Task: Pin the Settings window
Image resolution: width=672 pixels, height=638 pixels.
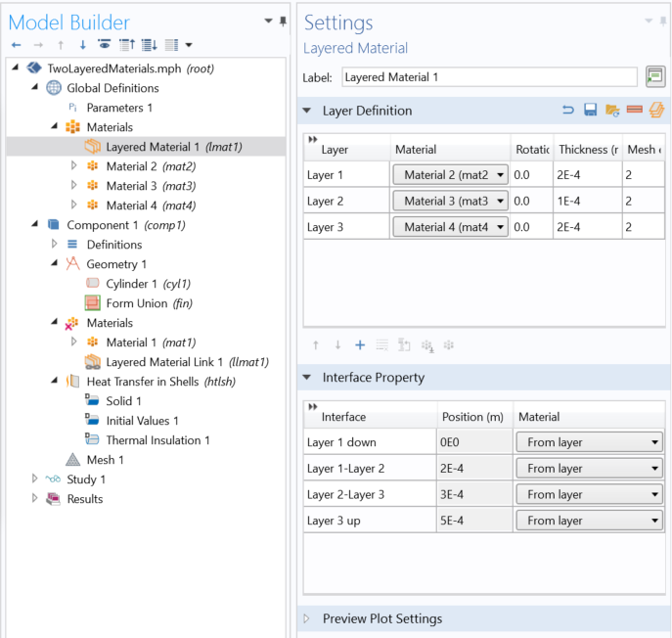Action: click(663, 21)
